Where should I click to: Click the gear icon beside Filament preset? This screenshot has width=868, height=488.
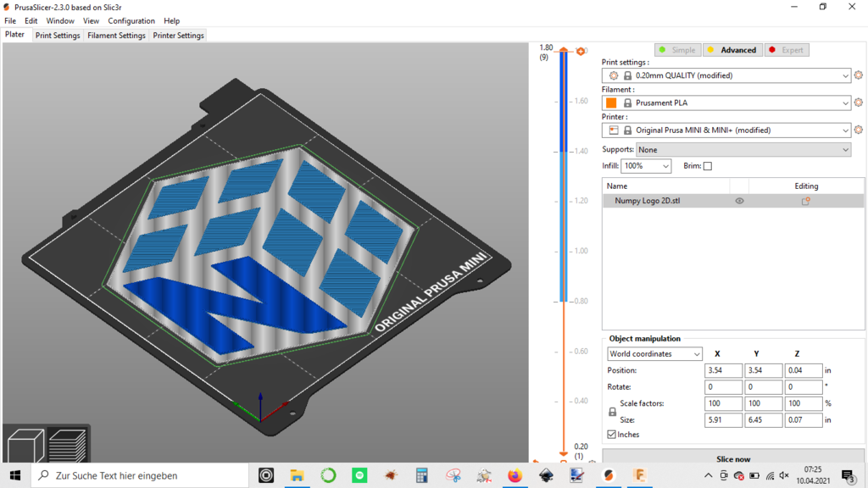[x=858, y=103]
